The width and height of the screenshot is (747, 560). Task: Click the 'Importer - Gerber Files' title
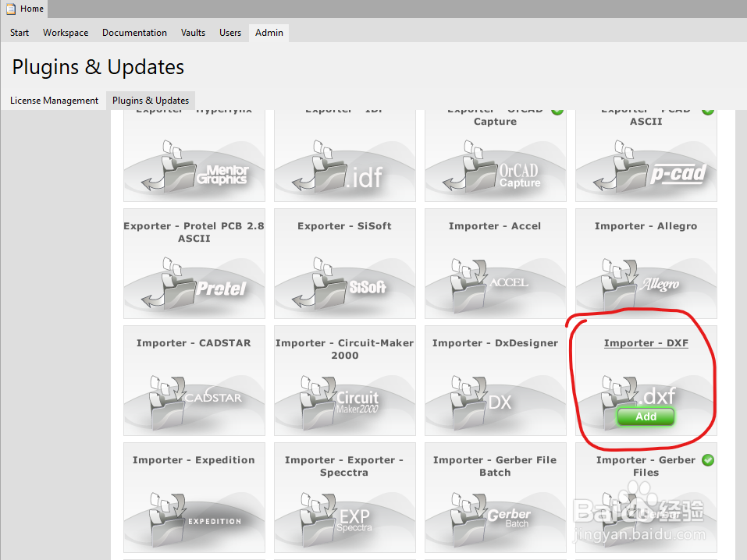point(646,466)
